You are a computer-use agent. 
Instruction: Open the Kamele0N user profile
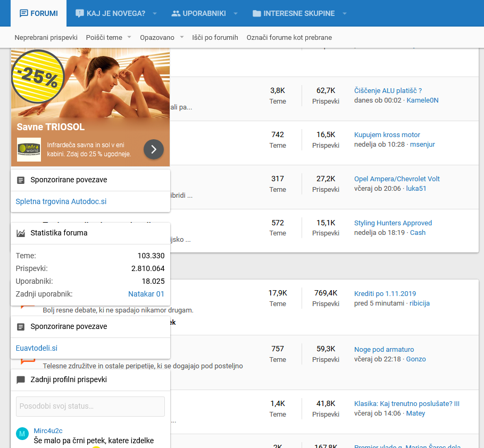coord(423,100)
